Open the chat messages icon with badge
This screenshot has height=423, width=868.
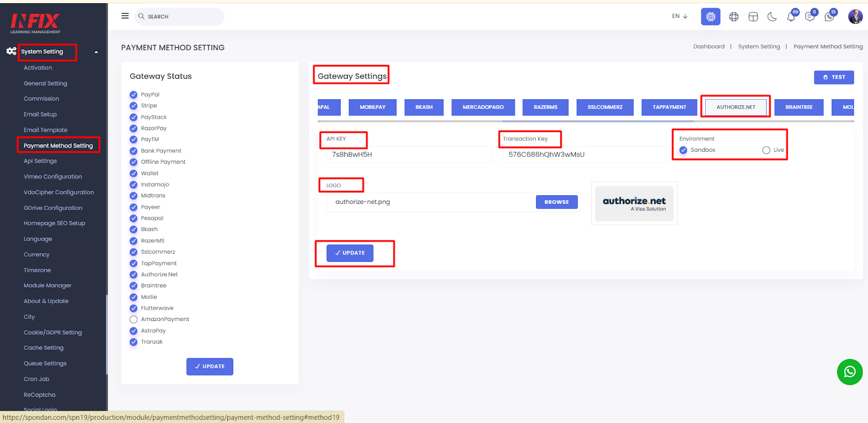[810, 16]
